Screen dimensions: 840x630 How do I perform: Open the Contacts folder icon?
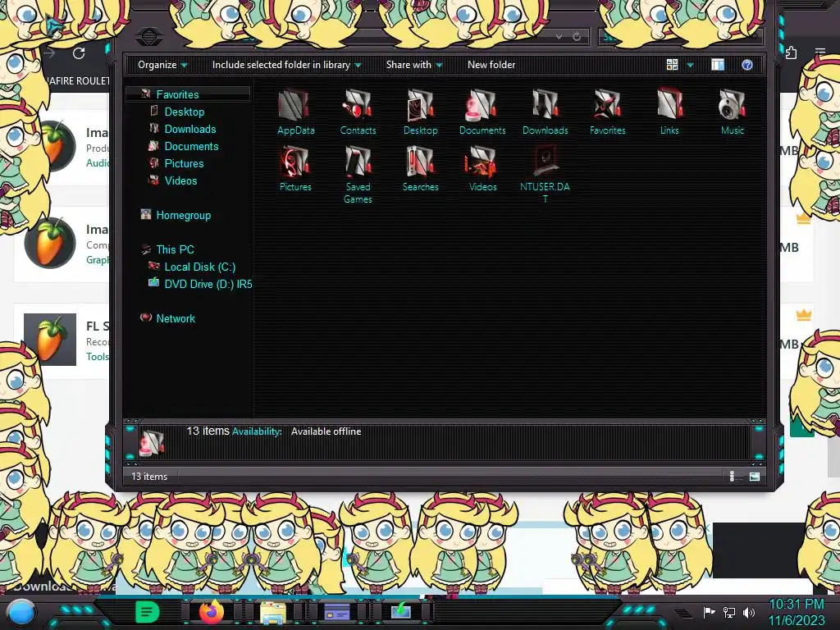pyautogui.click(x=358, y=112)
